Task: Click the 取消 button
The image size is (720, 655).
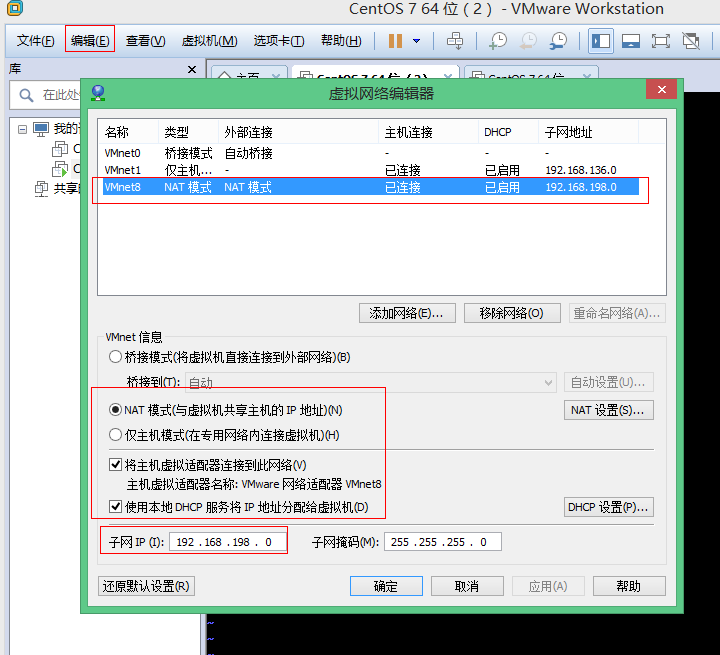Action: point(467,586)
